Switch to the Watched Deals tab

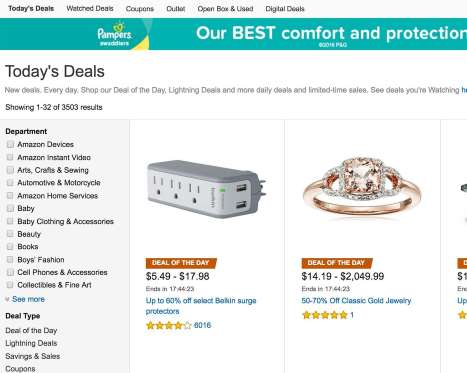pyautogui.click(x=90, y=9)
